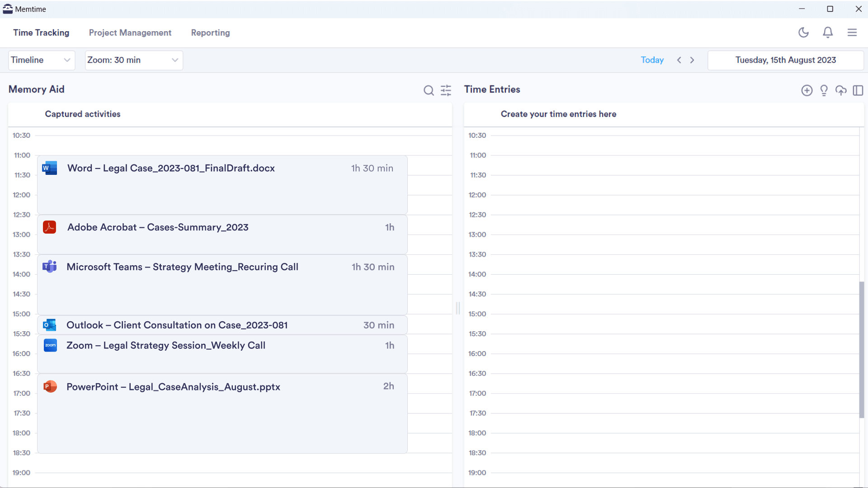Go to next day arrow
The image size is (868, 488).
click(692, 60)
